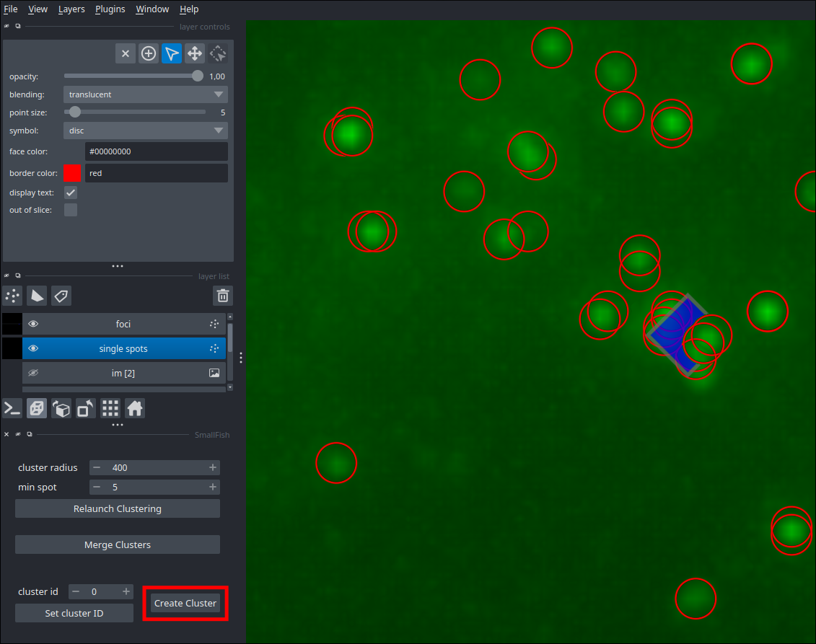The width and height of the screenshot is (816, 644).
Task: Open the symbol dropdown
Action: (146, 131)
